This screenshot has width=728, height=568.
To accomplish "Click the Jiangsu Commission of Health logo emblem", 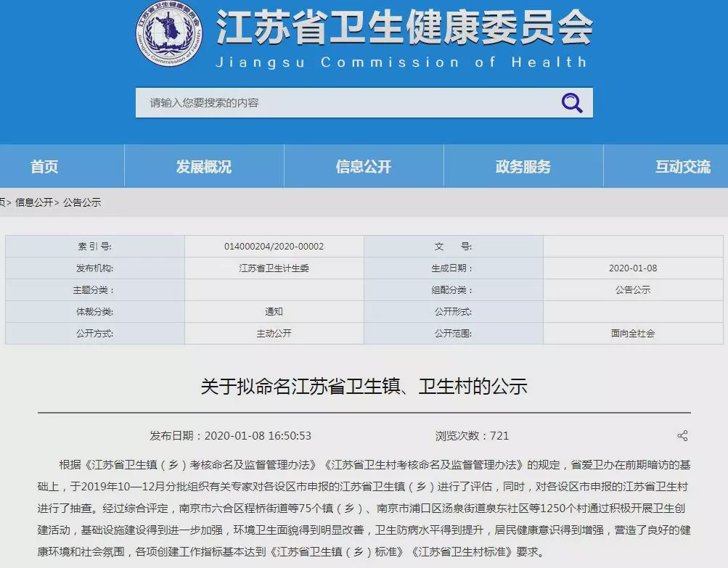I will 168,33.
